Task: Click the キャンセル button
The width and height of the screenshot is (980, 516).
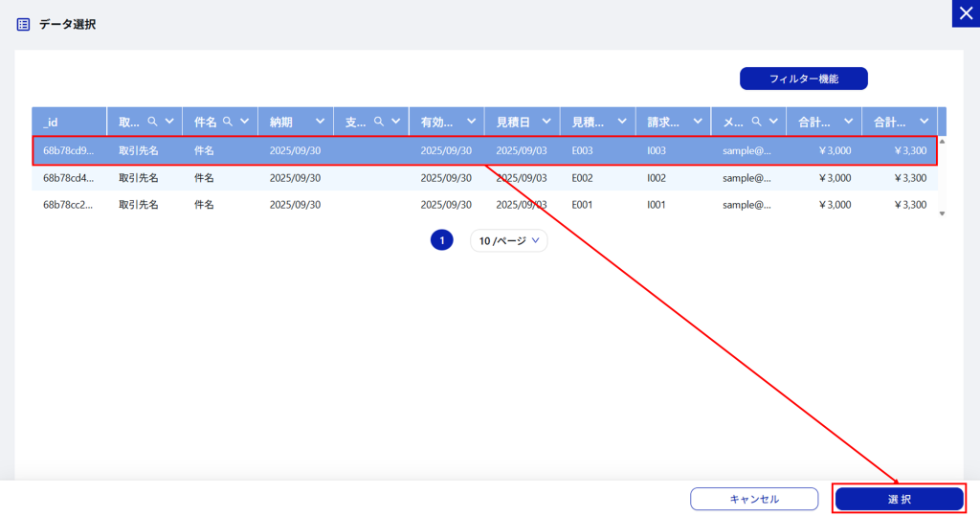Action: click(x=753, y=499)
